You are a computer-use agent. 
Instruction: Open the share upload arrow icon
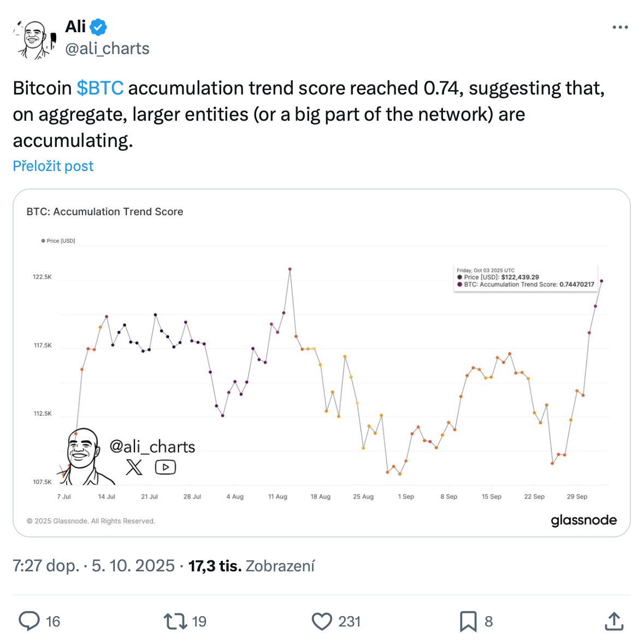pos(614,621)
